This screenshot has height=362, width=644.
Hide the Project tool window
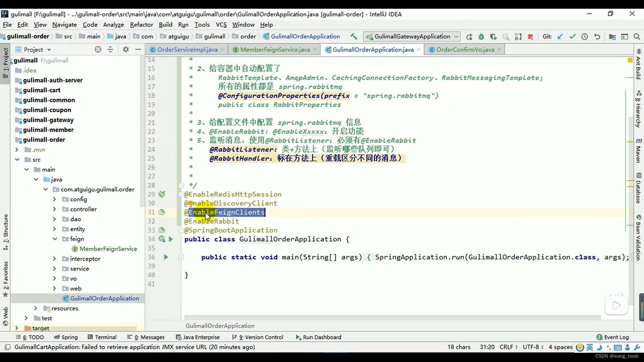(138, 50)
